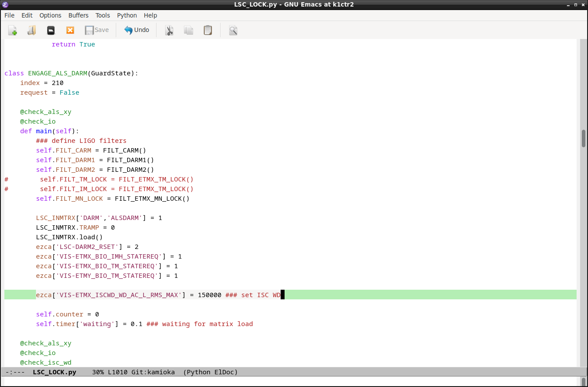Click on 'index = 210' line
588x387 pixels.
(x=42, y=83)
